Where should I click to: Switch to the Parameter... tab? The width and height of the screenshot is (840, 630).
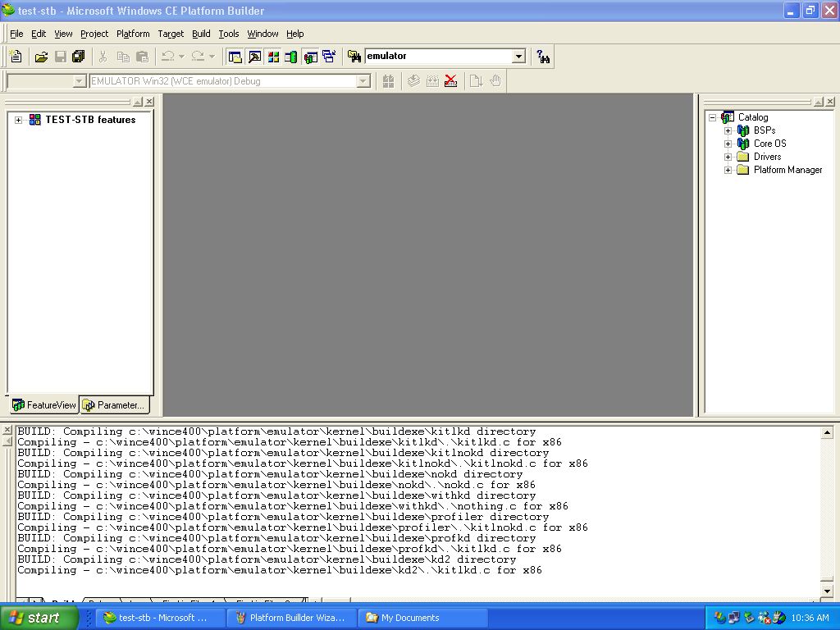[x=114, y=405]
